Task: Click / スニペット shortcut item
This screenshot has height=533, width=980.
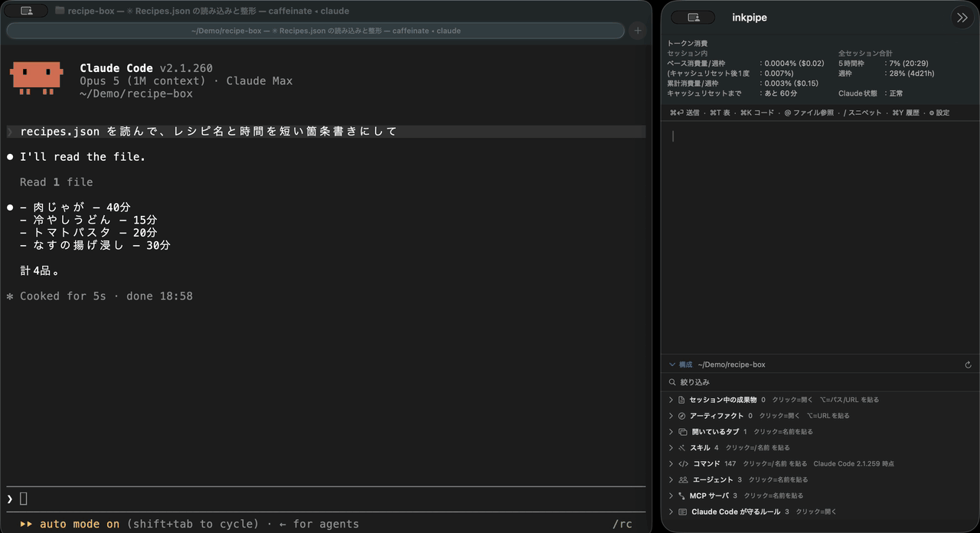Action: point(863,113)
